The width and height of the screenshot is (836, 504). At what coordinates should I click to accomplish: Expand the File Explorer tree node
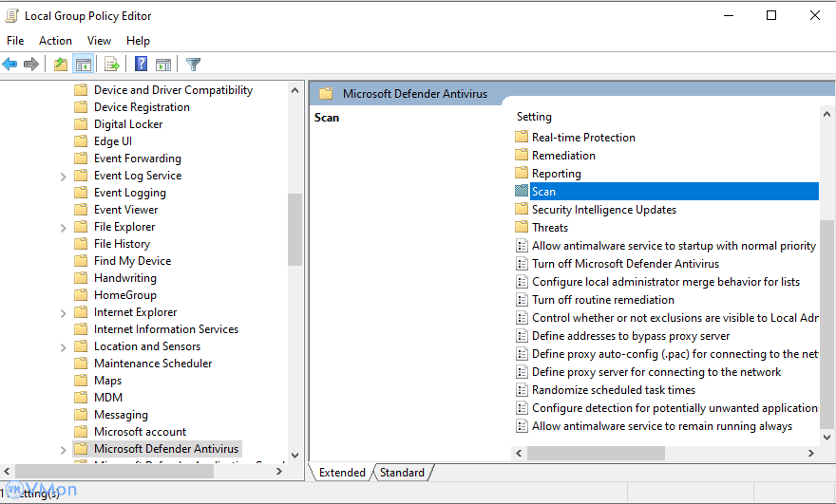coord(63,227)
